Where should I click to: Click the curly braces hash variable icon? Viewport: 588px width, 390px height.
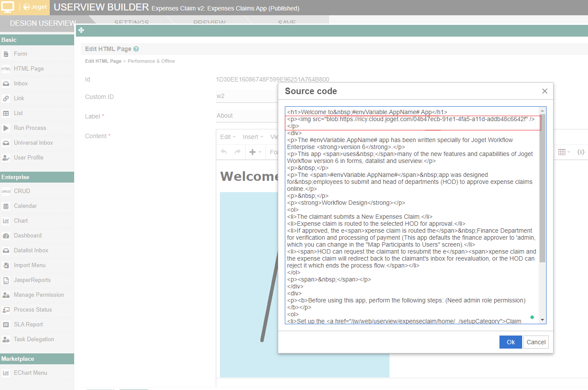(x=581, y=152)
